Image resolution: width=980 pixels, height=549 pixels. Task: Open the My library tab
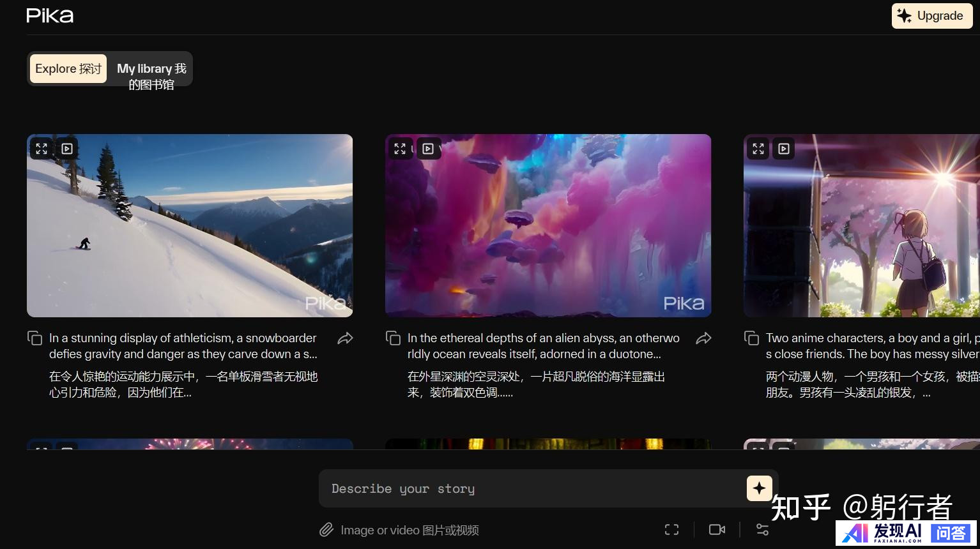tap(151, 75)
